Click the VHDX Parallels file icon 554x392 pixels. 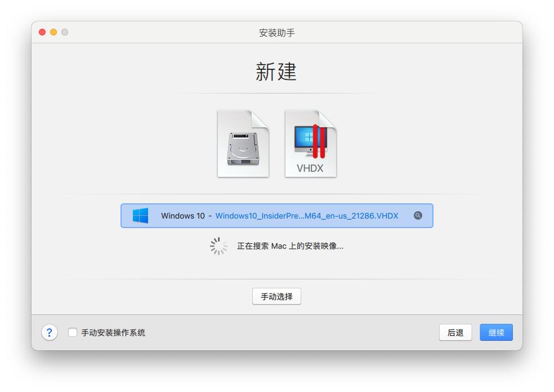(x=311, y=144)
